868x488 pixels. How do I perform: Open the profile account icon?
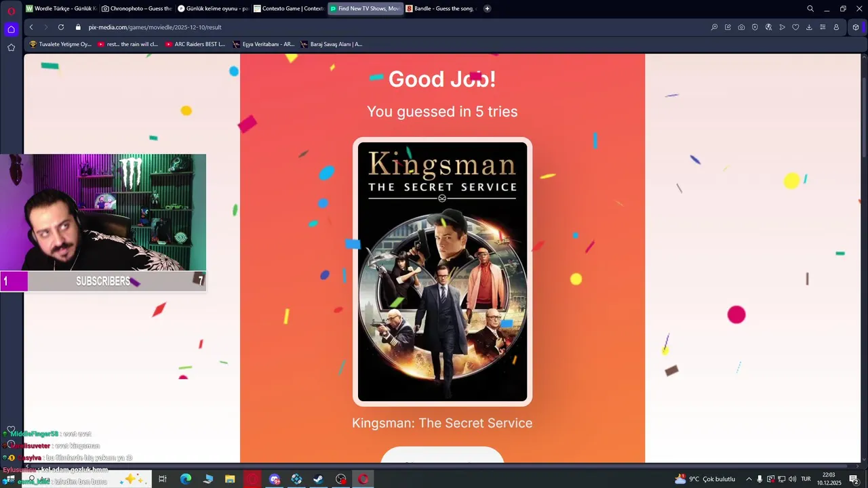[x=836, y=27]
